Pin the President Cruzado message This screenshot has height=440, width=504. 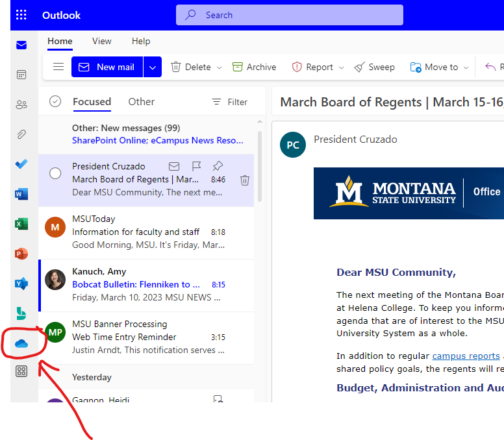(x=218, y=166)
